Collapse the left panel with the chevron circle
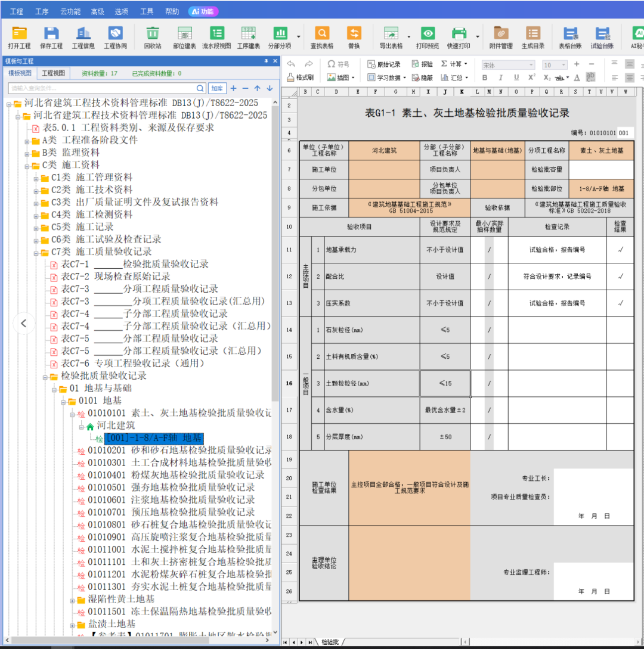Image resolution: width=644 pixels, height=649 pixels. coord(24,323)
